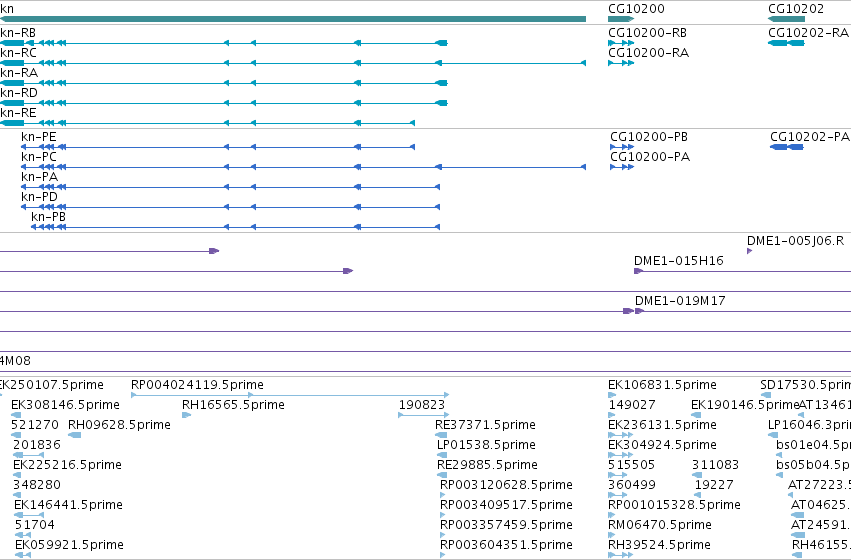The image size is (851, 560).
Task: Open the RE29885.5prime EST label
Action: pos(487,466)
